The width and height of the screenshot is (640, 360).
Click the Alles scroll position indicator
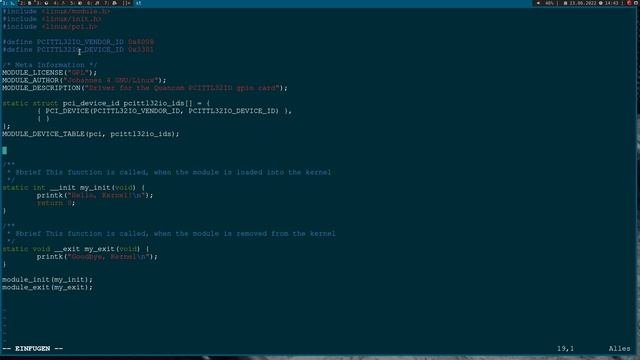pyautogui.click(x=620, y=349)
